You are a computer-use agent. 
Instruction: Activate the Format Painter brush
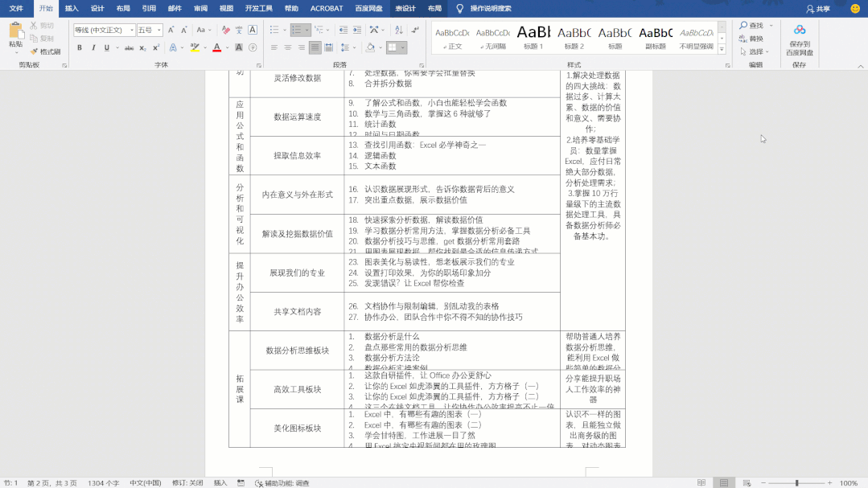34,51
